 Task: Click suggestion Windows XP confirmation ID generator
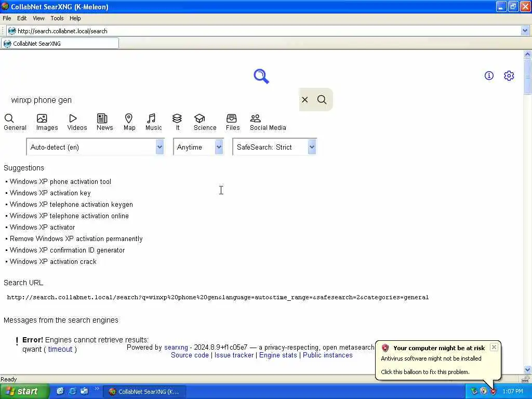point(67,250)
